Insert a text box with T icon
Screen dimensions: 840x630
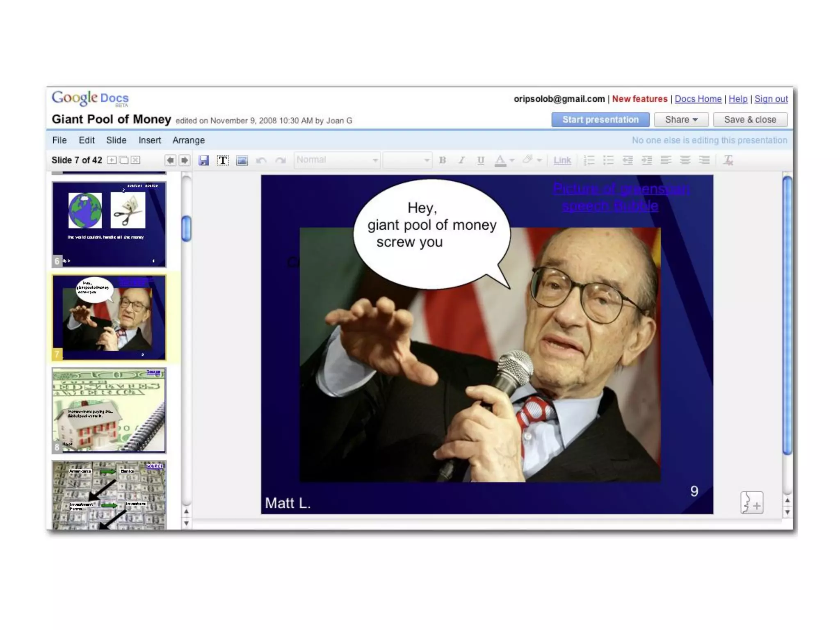[x=223, y=160]
